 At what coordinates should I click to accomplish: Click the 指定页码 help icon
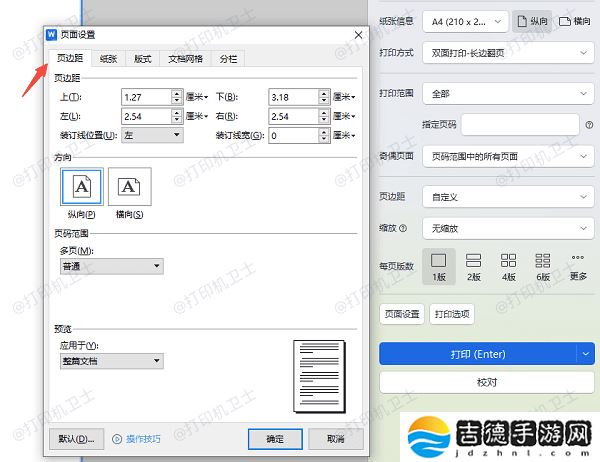click(589, 125)
